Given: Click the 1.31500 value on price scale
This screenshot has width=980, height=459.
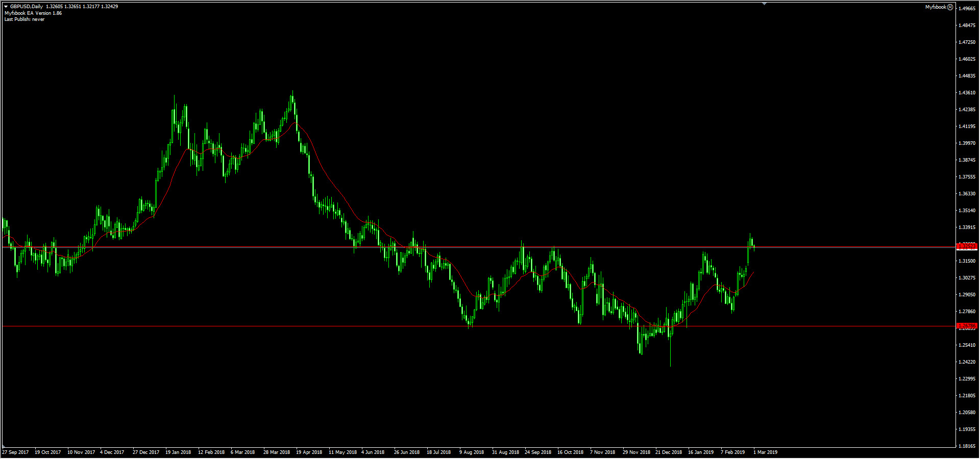Looking at the screenshot, I should click(967, 261).
